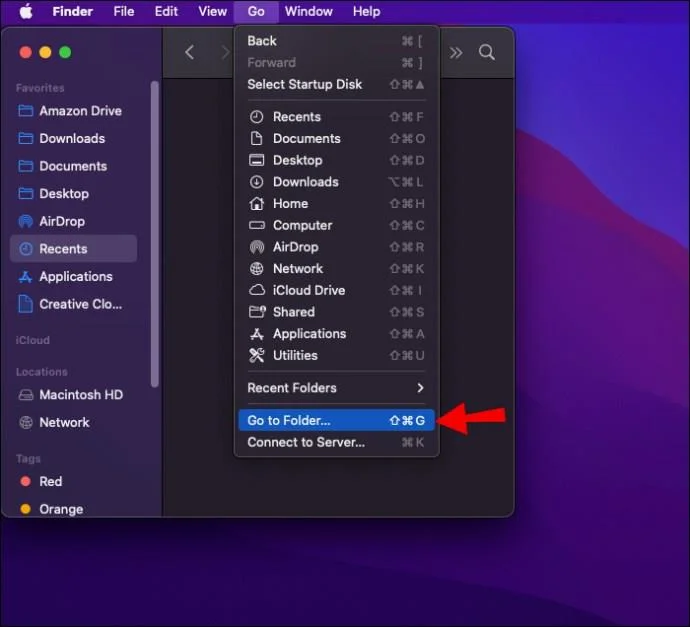Choose Shared in the Go menu
This screenshot has height=627, width=690.
336,312
